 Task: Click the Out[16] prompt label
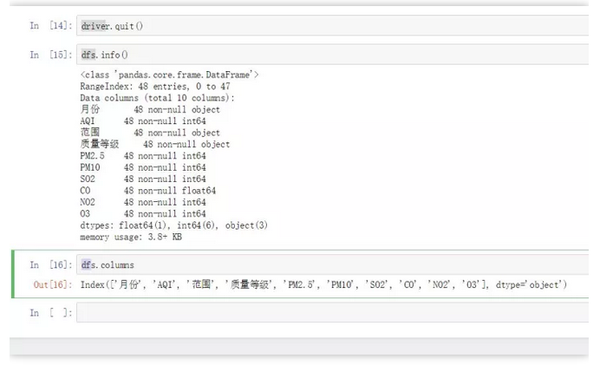pos(53,285)
